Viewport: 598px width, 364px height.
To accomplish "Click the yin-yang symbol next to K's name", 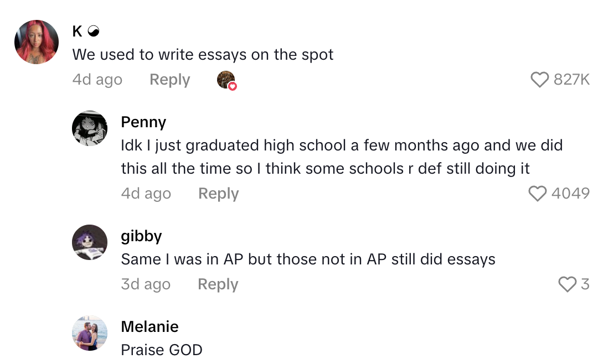I will click(x=93, y=32).
